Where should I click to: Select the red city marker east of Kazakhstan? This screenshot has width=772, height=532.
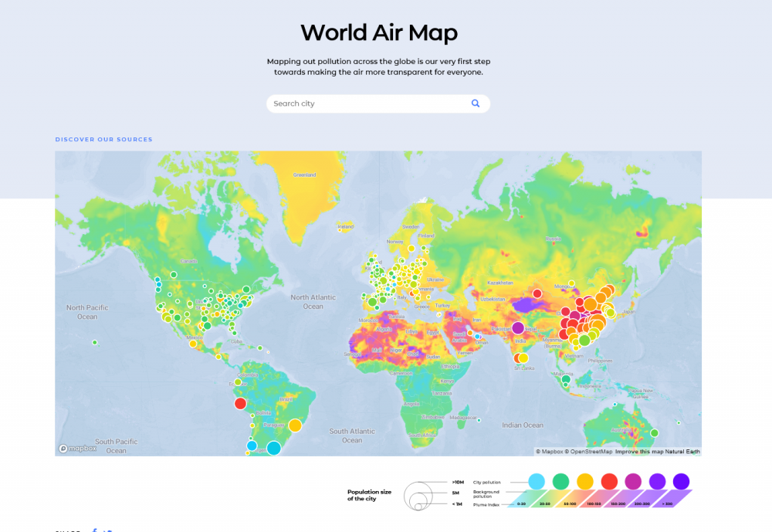[537, 293]
